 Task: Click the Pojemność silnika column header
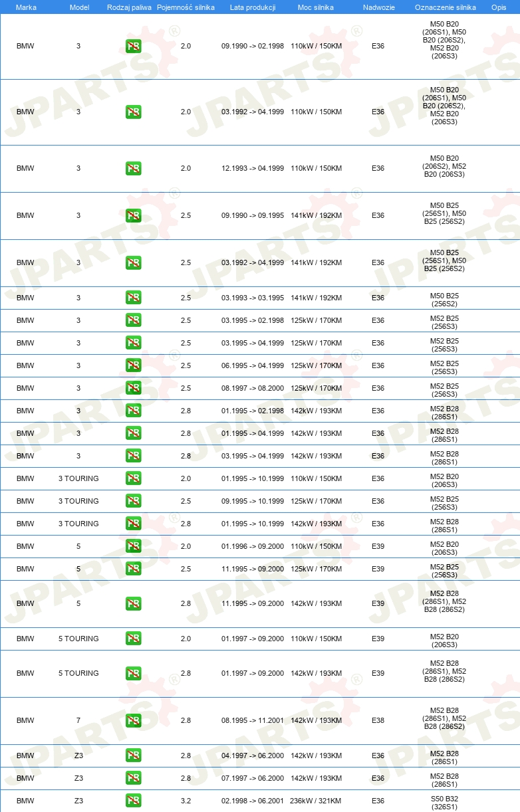point(186,7)
